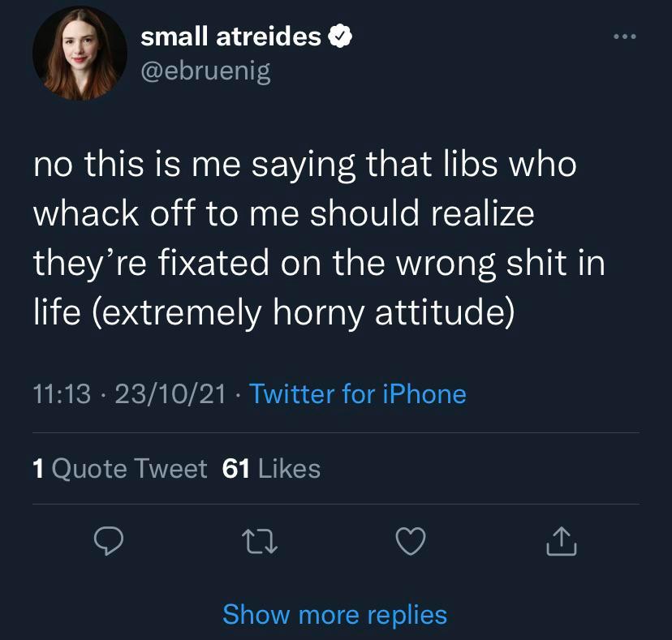The image size is (672, 640).
Task: Open the small atreides display name
Action: (230, 37)
